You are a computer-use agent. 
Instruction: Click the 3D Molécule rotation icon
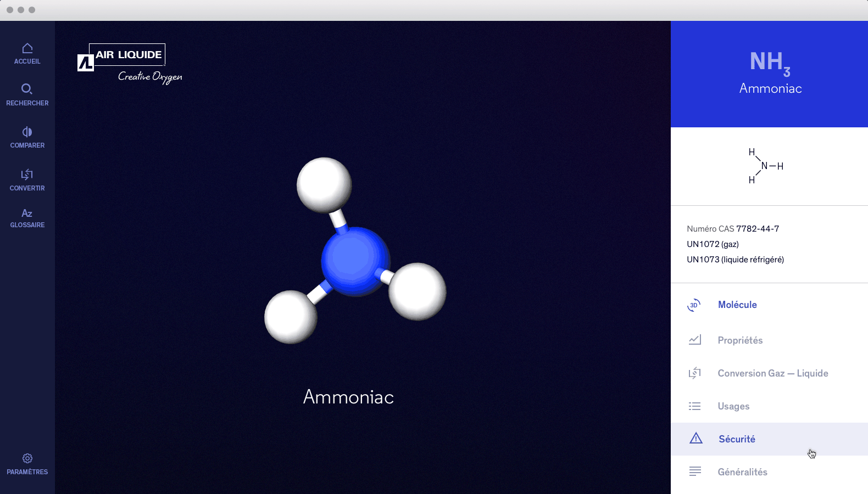pyautogui.click(x=694, y=305)
